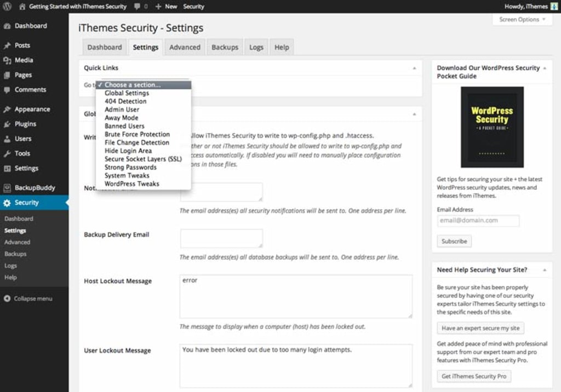Choose Strong Passwords from dropdown
The width and height of the screenshot is (561, 392).
144,167
